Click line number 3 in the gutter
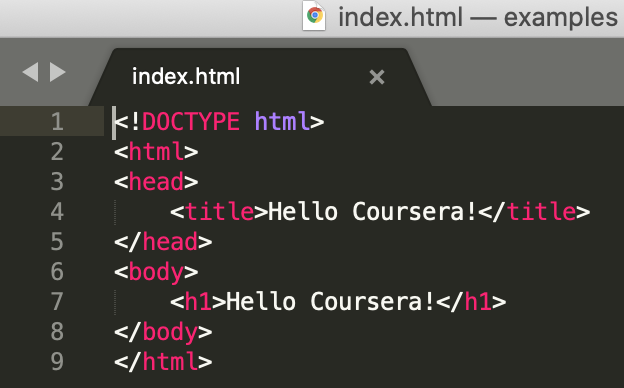Image resolution: width=624 pixels, height=388 pixels. (57, 181)
